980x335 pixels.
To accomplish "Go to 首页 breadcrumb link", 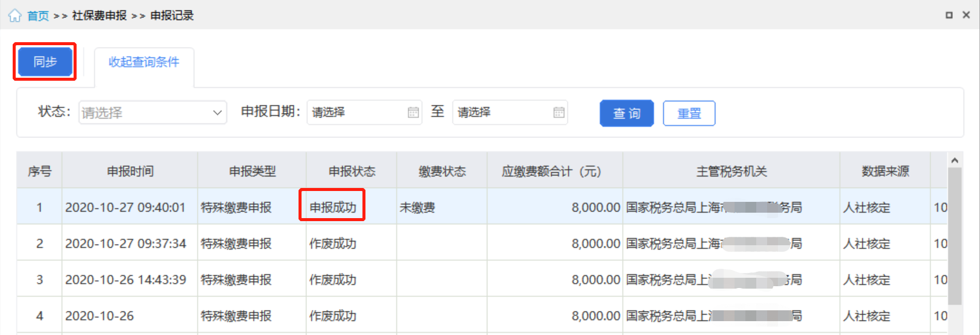I will 38,16.
